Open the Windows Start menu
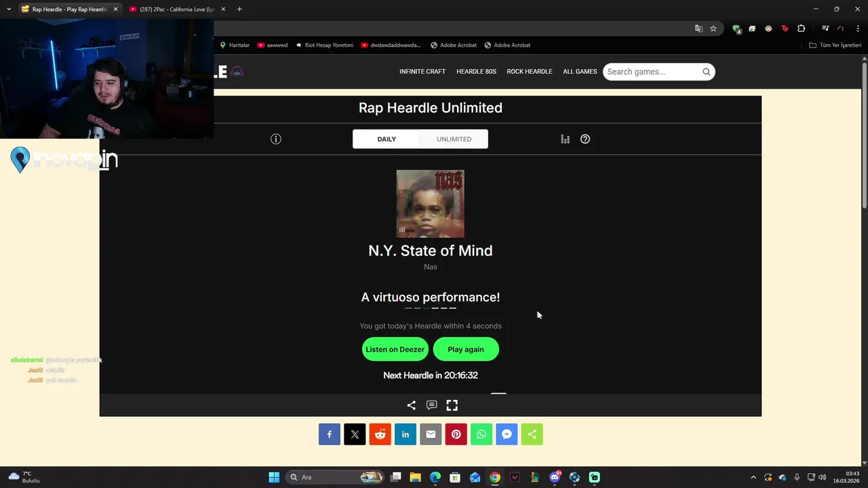 (x=274, y=477)
